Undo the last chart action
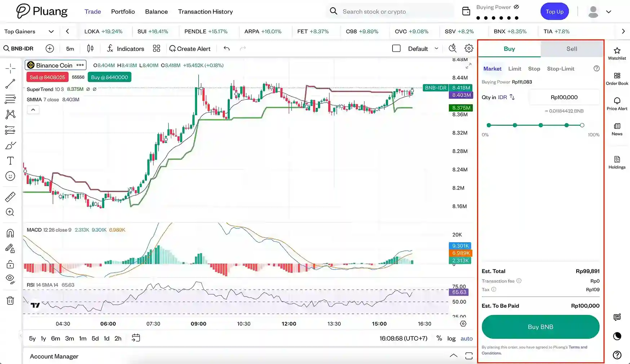630x364 pixels. click(x=226, y=49)
